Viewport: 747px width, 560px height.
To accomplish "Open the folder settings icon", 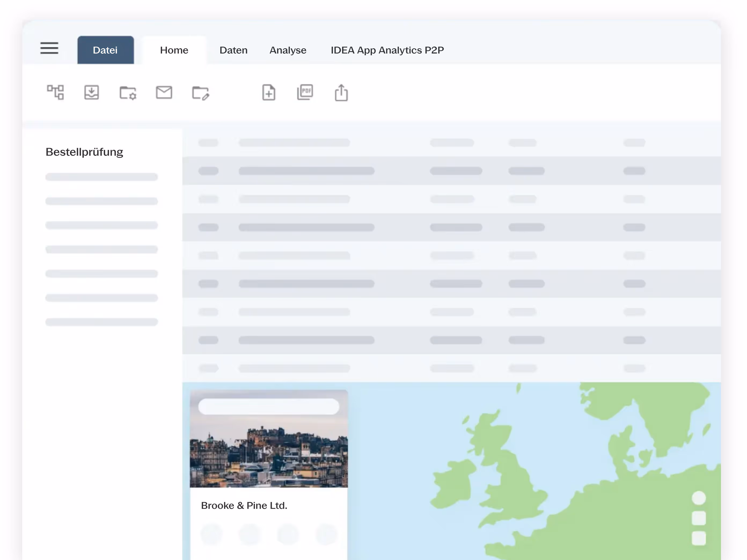I will tap(128, 93).
